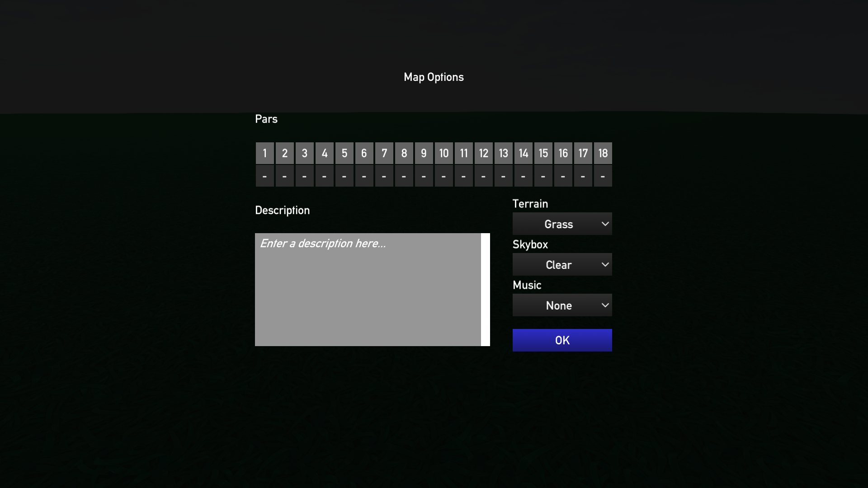Click the blue OK button
868x488 pixels.
click(x=562, y=340)
